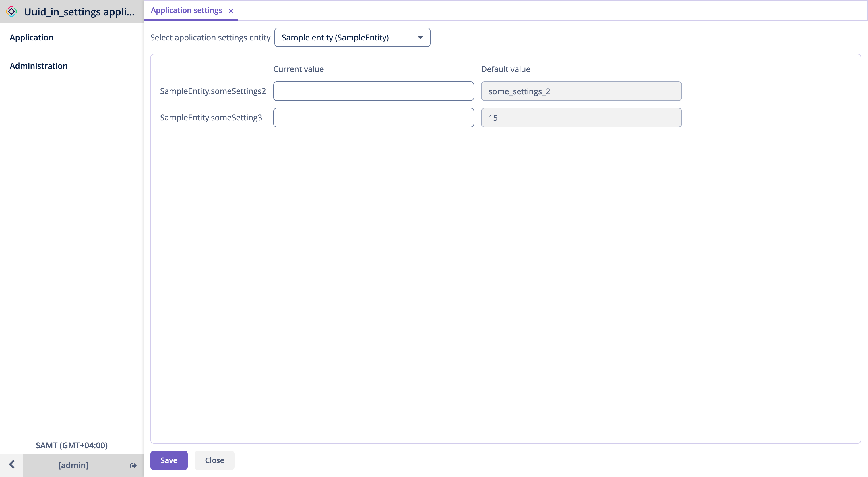868x477 pixels.
Task: Click the Jmix application logo
Action: (11, 11)
